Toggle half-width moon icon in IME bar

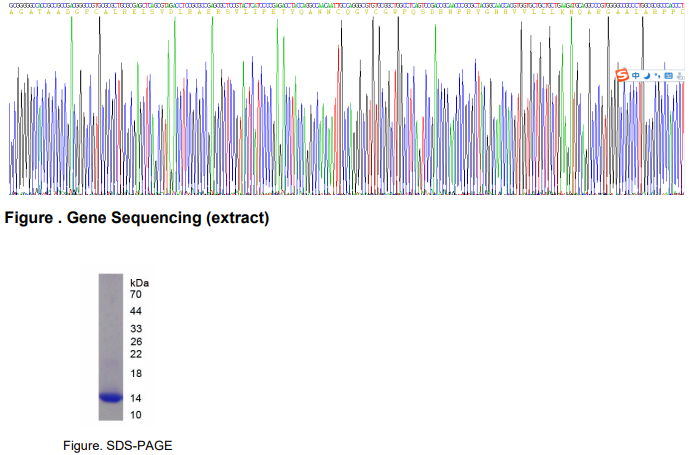[646, 75]
